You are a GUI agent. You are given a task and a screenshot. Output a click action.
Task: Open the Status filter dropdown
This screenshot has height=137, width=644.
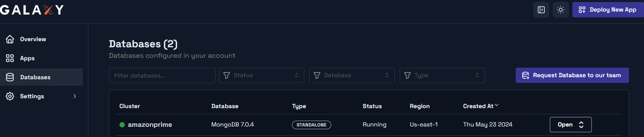click(261, 75)
